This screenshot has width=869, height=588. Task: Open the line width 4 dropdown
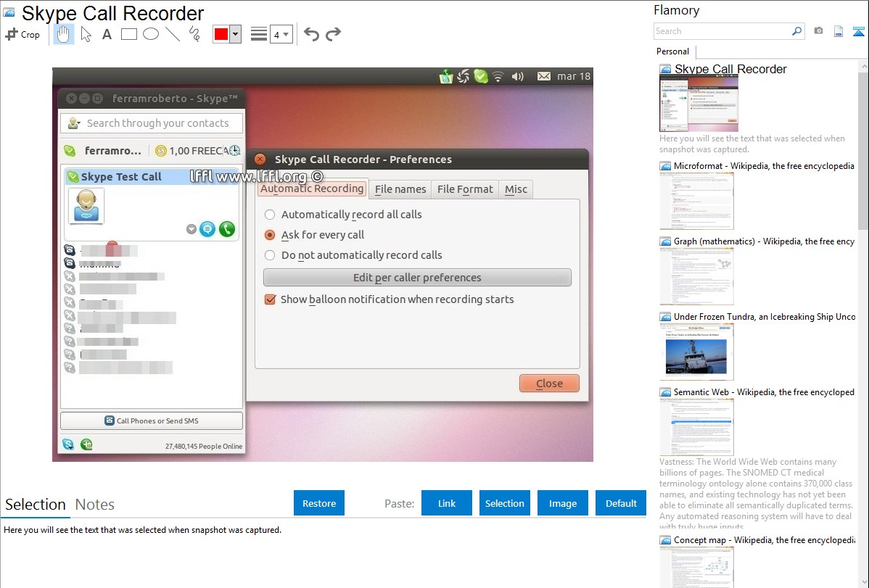tap(281, 34)
